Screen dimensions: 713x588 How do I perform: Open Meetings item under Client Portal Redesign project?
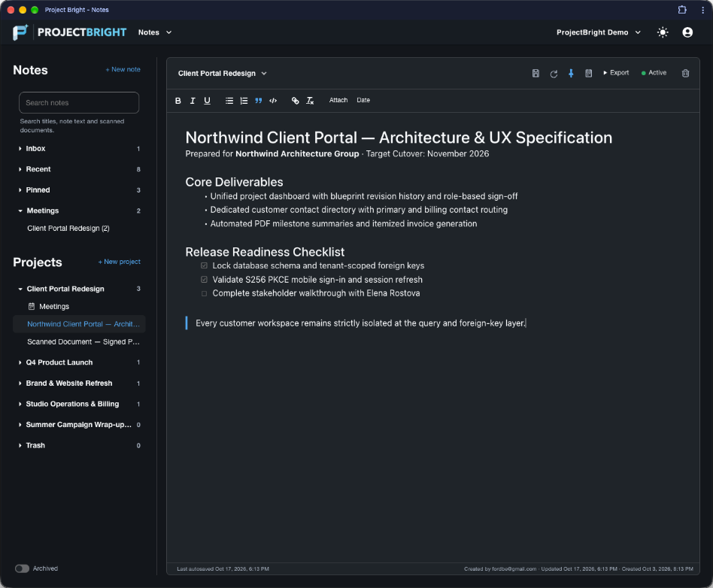coord(54,307)
